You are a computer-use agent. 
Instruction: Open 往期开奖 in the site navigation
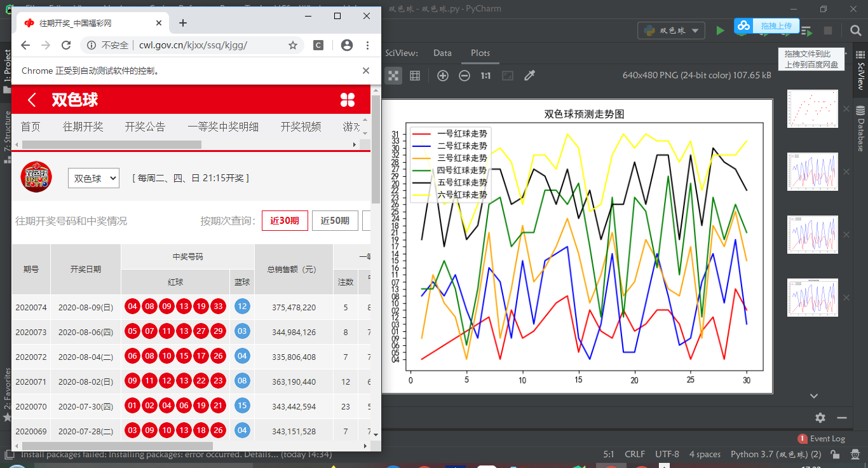(83, 127)
